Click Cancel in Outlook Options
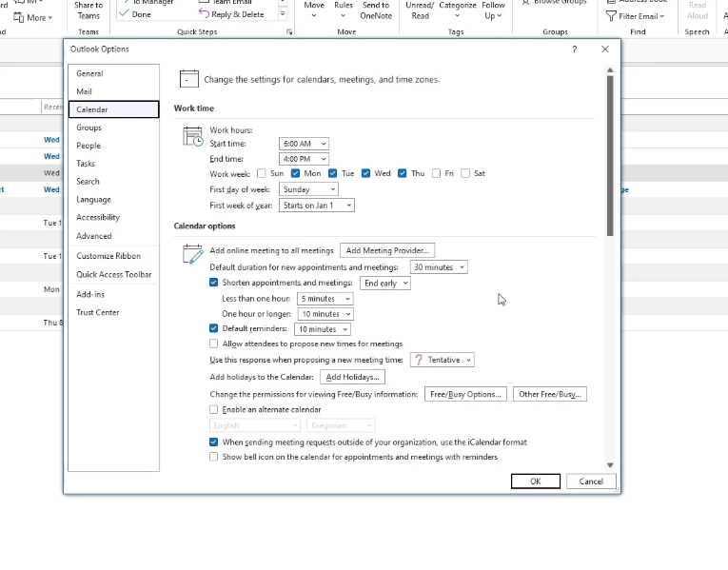728x570 pixels. [591, 482]
